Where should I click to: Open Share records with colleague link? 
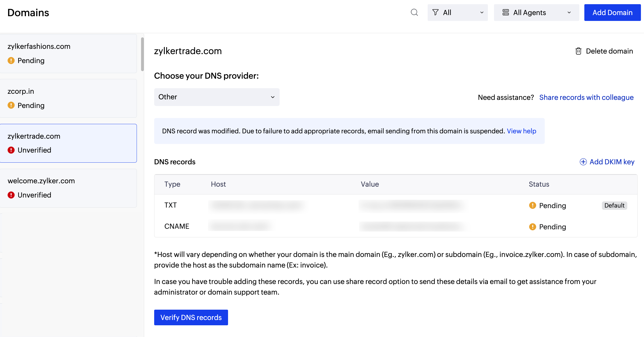(586, 97)
